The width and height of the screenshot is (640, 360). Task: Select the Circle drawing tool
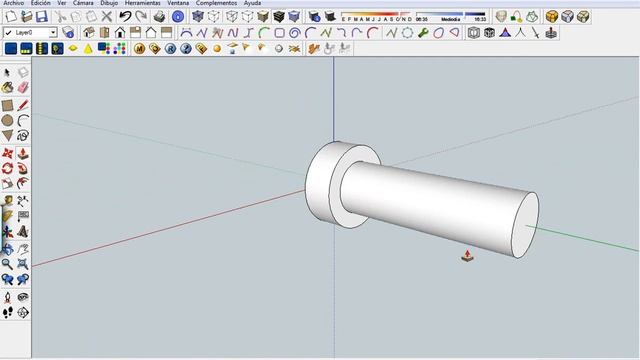(7, 120)
